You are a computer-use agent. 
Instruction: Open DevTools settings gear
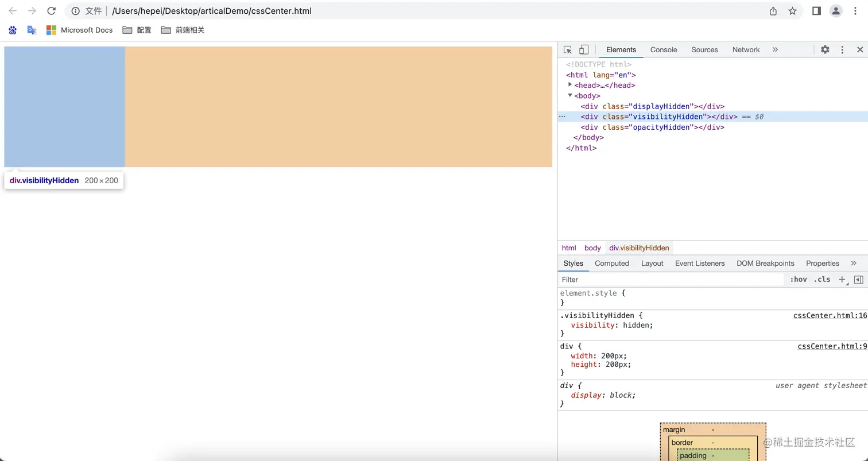click(825, 50)
